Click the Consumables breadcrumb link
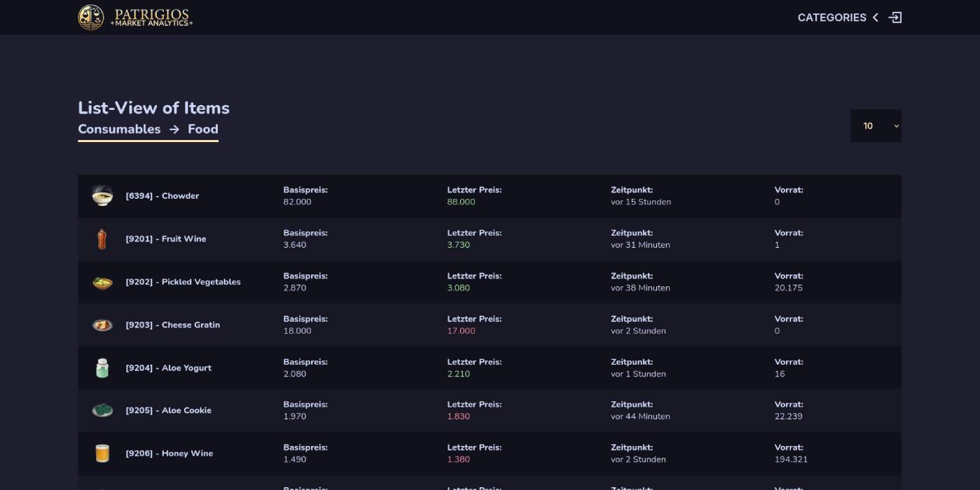The image size is (980, 490). click(119, 129)
